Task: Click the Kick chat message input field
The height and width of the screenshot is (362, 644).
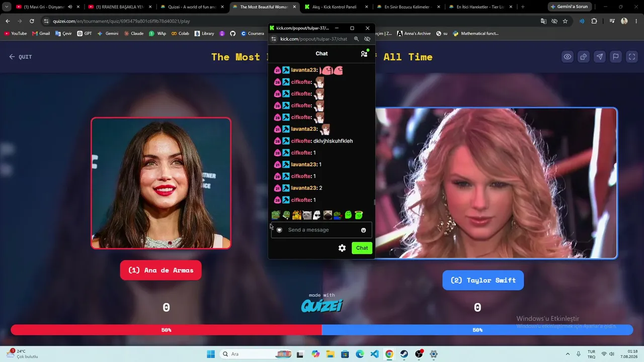Action: (x=321, y=230)
